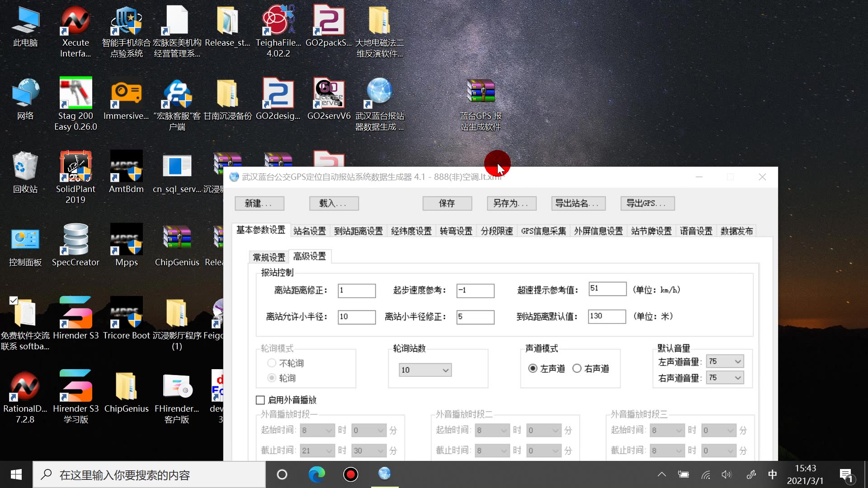Show hidden system tray icons
This screenshot has width=868, height=488.
point(661,474)
